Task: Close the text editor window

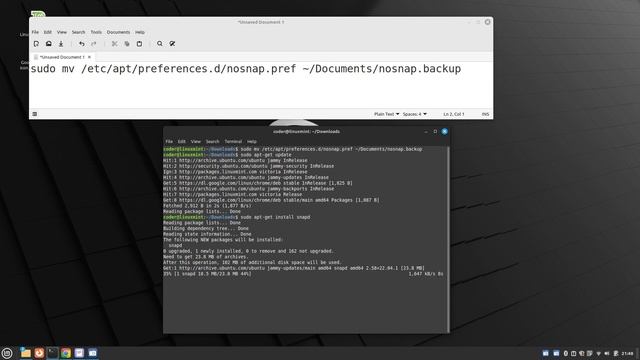Action: click(487, 22)
